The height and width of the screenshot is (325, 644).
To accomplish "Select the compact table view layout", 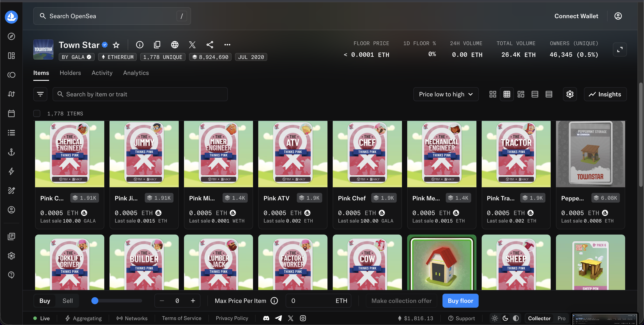I will click(x=549, y=94).
